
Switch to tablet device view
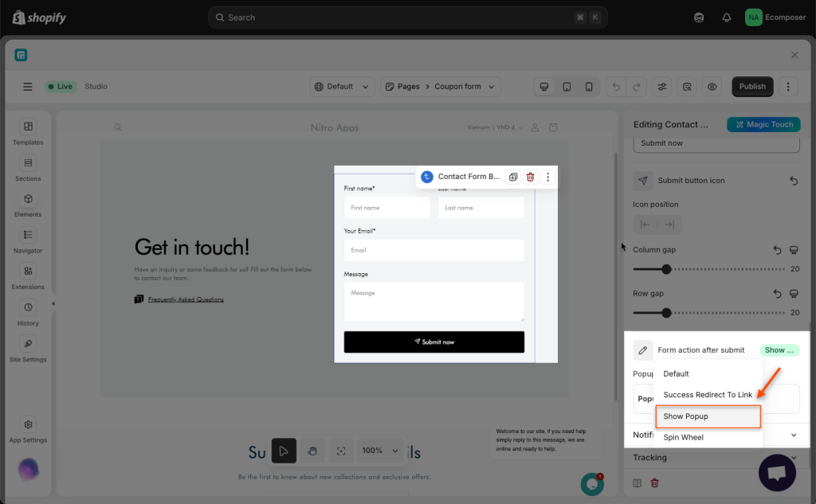click(x=567, y=87)
